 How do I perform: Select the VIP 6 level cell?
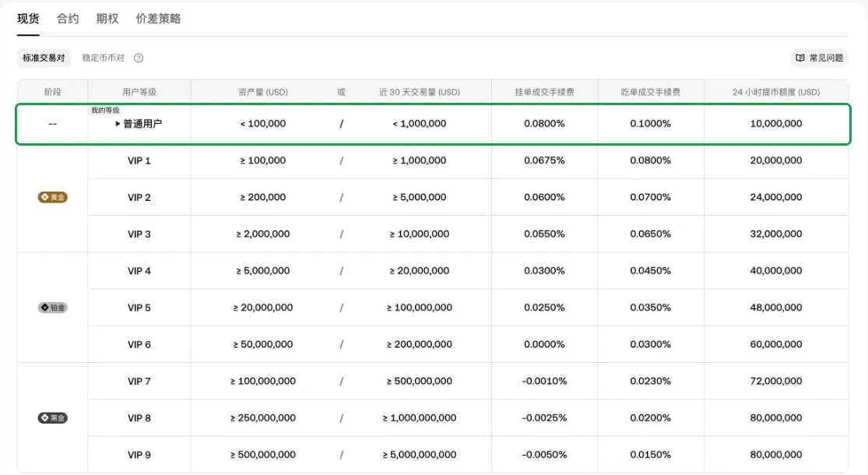(139, 344)
